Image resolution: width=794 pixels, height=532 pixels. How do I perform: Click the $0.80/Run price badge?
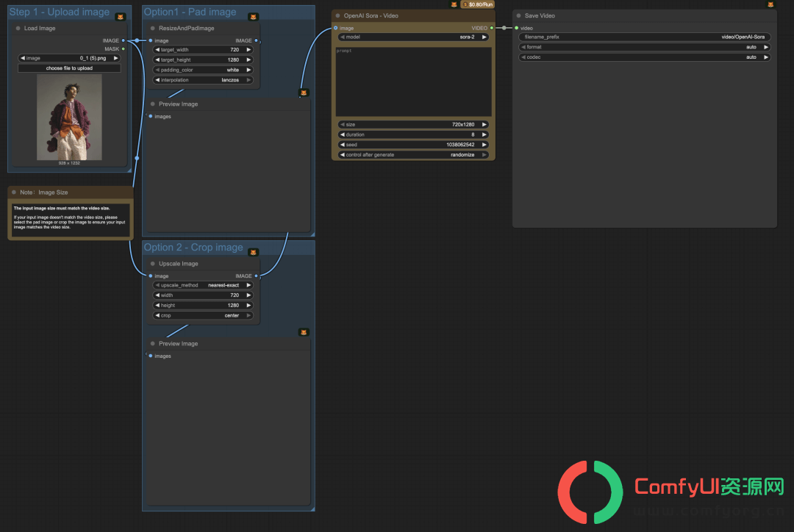pyautogui.click(x=478, y=4)
